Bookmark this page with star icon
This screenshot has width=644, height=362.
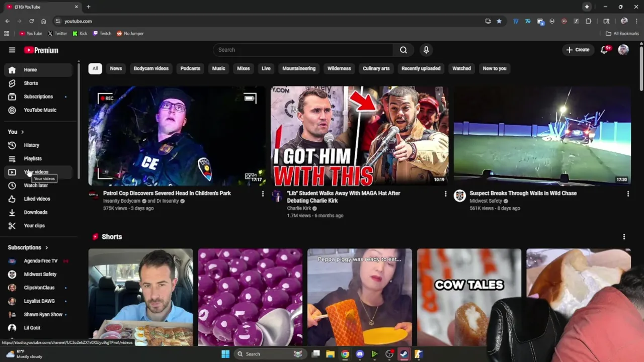(499, 21)
